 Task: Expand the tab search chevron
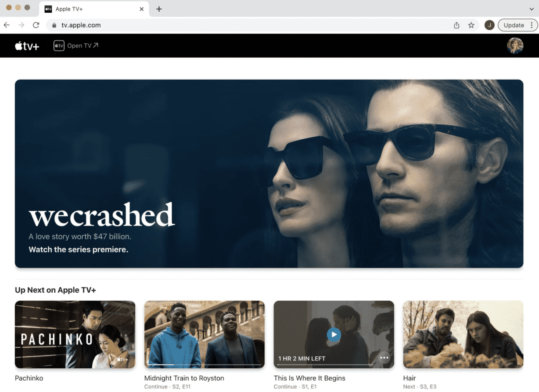click(531, 9)
